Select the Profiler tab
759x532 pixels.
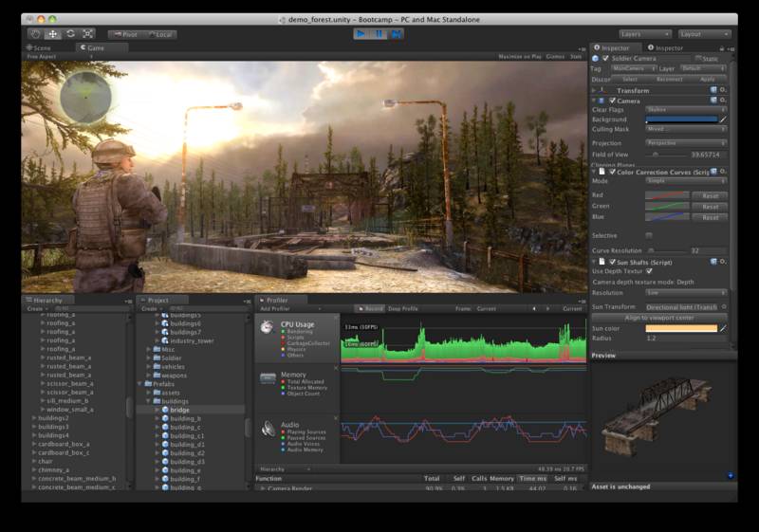coord(277,301)
